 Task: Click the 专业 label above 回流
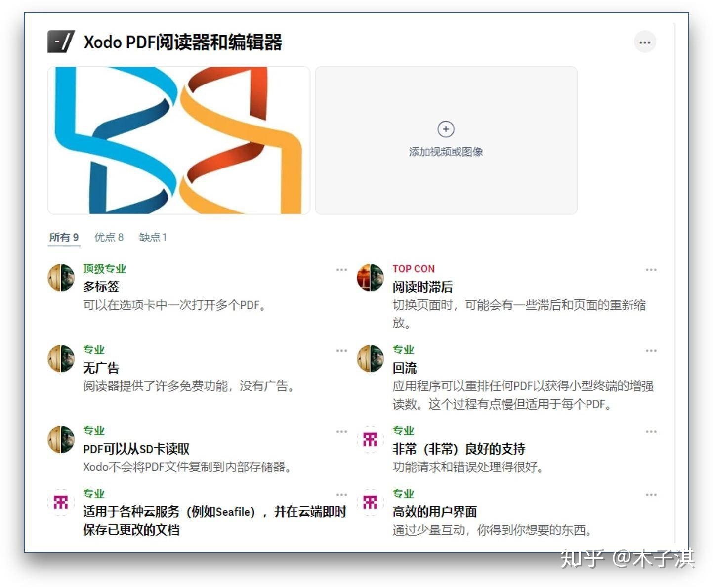pyautogui.click(x=403, y=350)
